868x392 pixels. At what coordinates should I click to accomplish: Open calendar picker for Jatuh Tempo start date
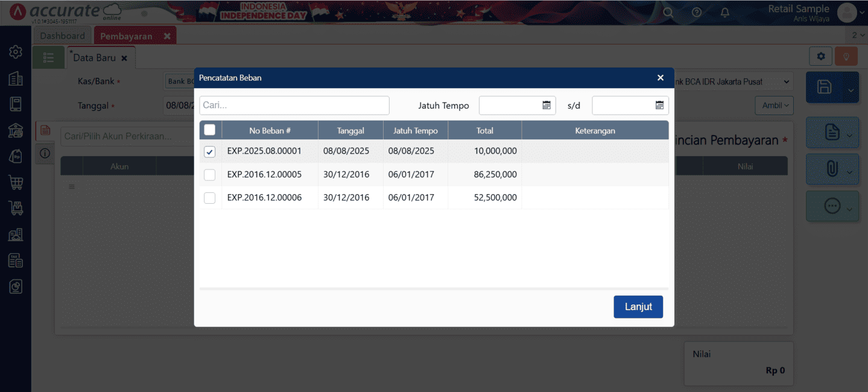pos(546,106)
